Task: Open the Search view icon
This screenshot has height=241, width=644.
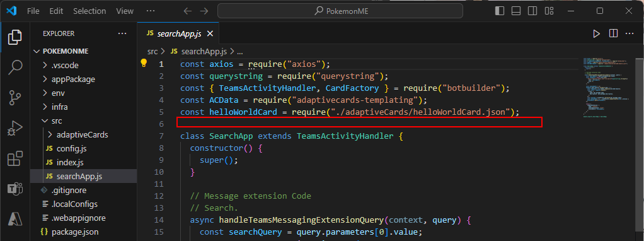Action: [14, 67]
